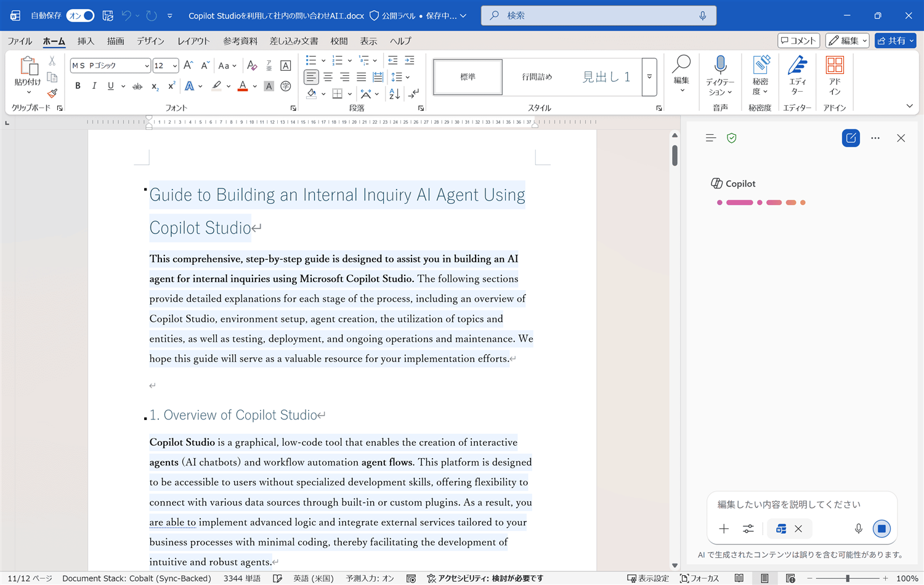
Task: Click the font color red A swatch
Action: (x=243, y=86)
